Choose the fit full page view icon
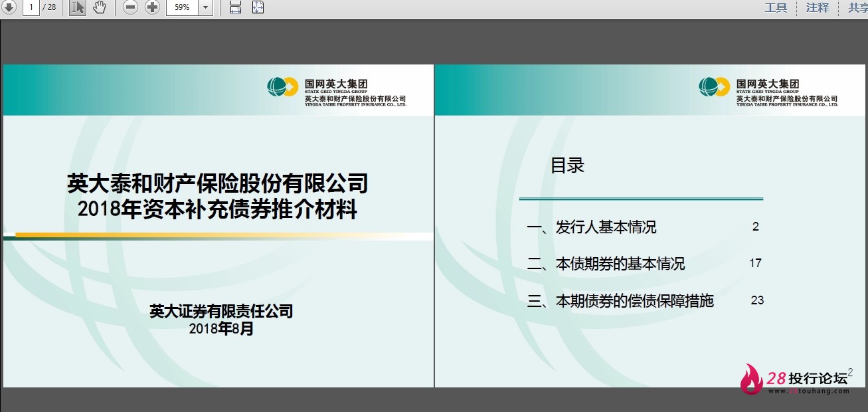The image size is (868, 412). pyautogui.click(x=258, y=7)
